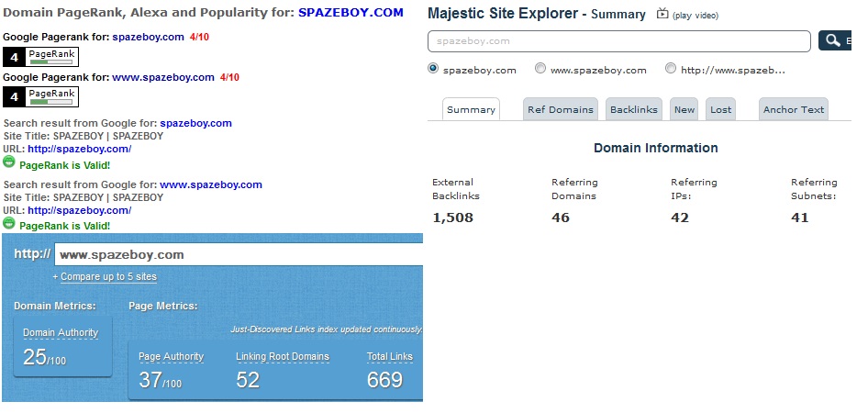Open the first http://spazeboy.com/ URL link
Image resolution: width=868 pixels, height=413 pixels.
[x=80, y=149]
